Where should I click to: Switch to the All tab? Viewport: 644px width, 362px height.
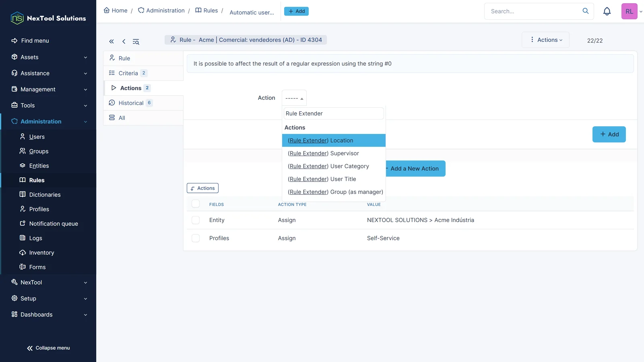pos(143,118)
